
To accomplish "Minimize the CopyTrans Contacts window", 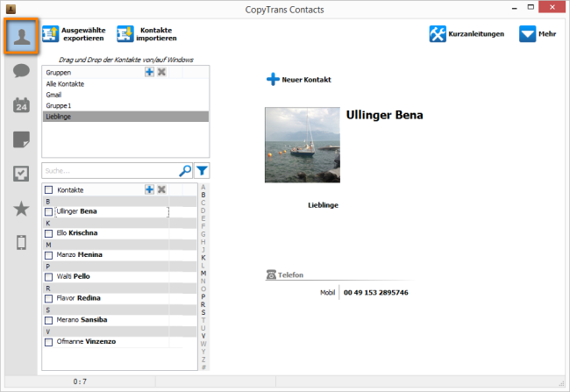I will coord(515,8).
